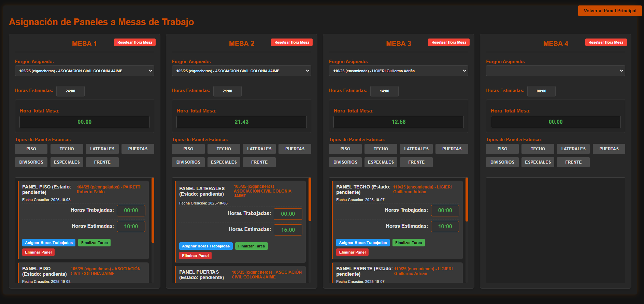Screen dimensions: 644x304
Task: Reset table hours for Mesa 1
Action: point(134,42)
